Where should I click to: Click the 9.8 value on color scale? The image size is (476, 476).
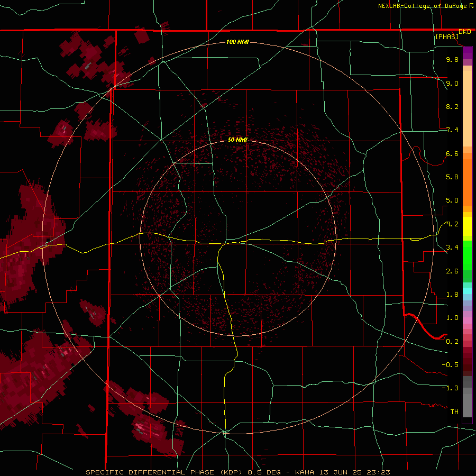452,59
